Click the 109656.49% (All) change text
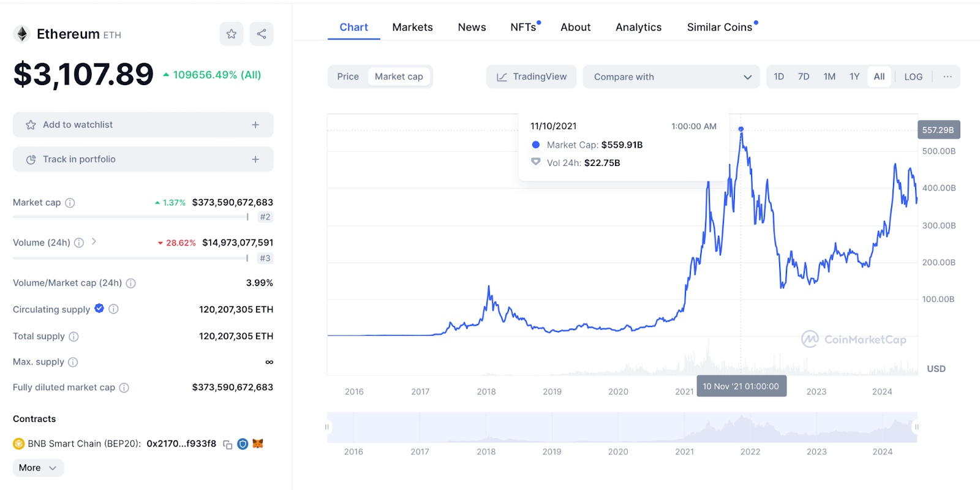This screenshot has height=490, width=980. pos(217,75)
